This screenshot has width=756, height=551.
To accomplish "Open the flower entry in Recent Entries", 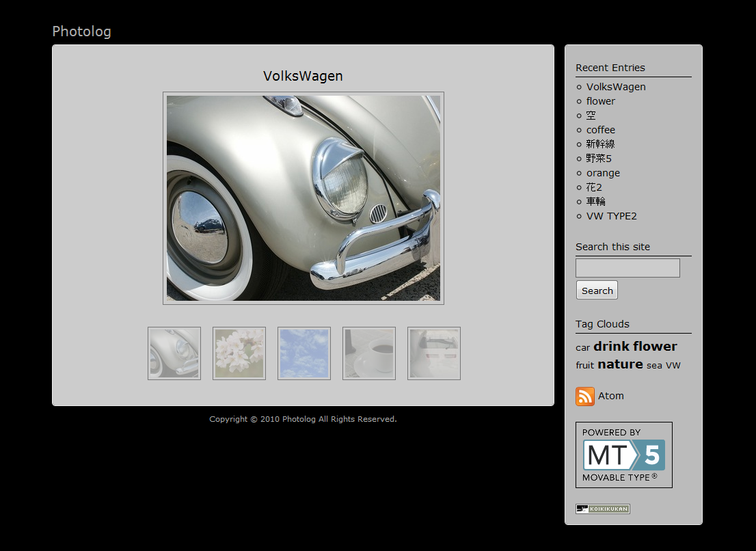I will (600, 101).
